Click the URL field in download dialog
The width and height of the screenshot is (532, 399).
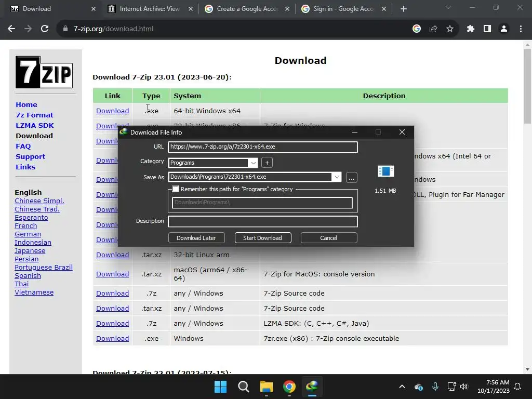pyautogui.click(x=262, y=147)
